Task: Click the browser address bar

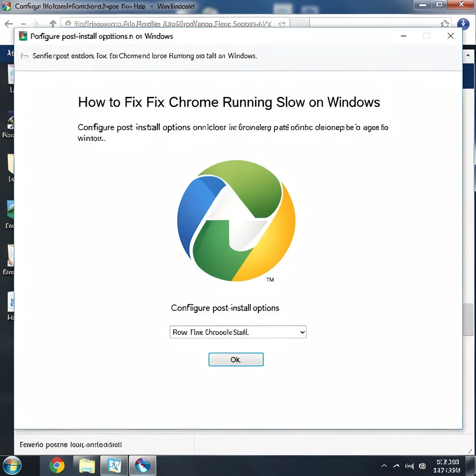Action: pos(175,24)
